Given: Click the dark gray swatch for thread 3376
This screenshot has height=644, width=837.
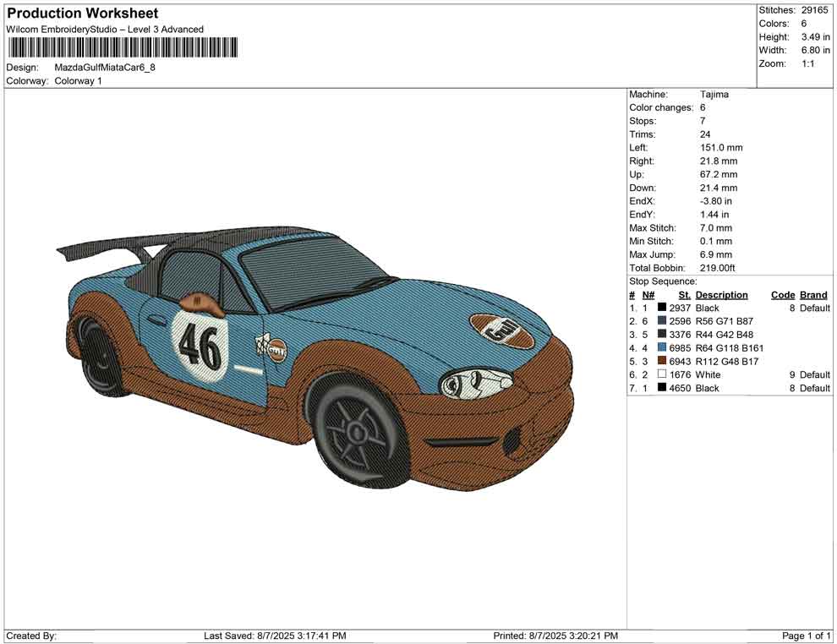Looking at the screenshot, I should [x=662, y=334].
